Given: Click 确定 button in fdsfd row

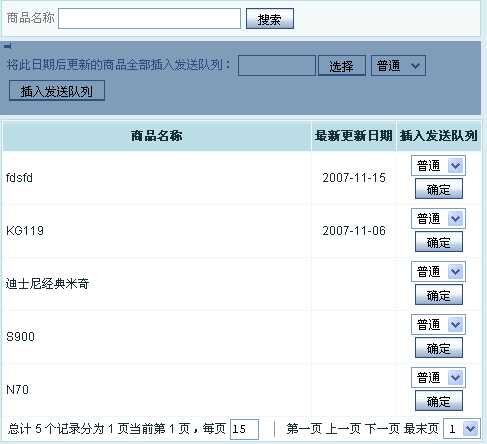Looking at the screenshot, I should coord(439,189).
